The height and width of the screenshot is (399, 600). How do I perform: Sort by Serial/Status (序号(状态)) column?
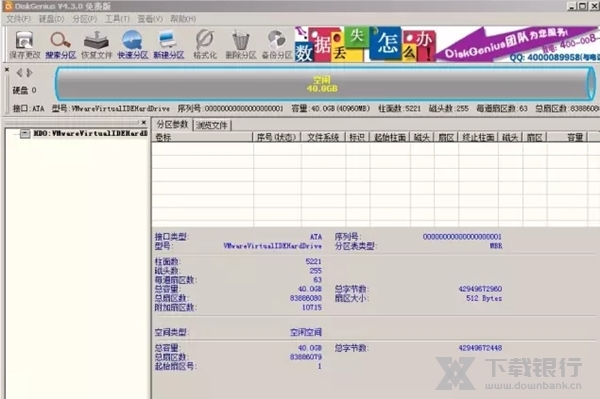pyautogui.click(x=277, y=137)
